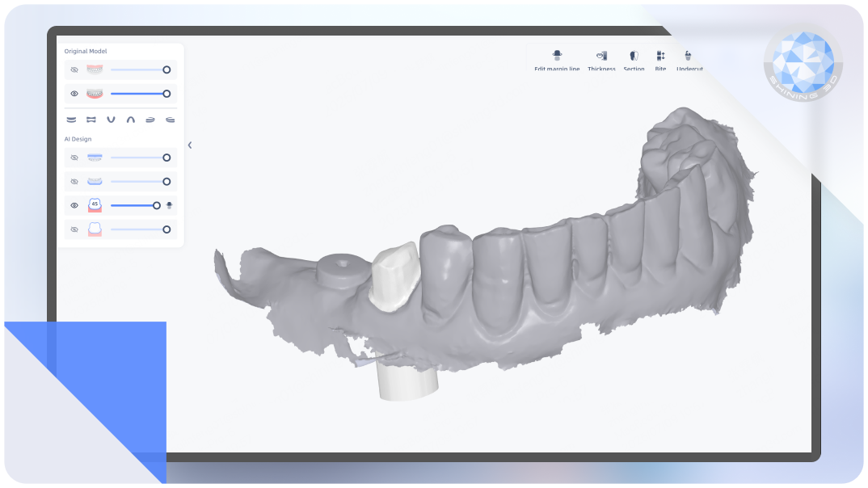
Task: Hide the lower jaw in Original Model
Action: click(74, 94)
